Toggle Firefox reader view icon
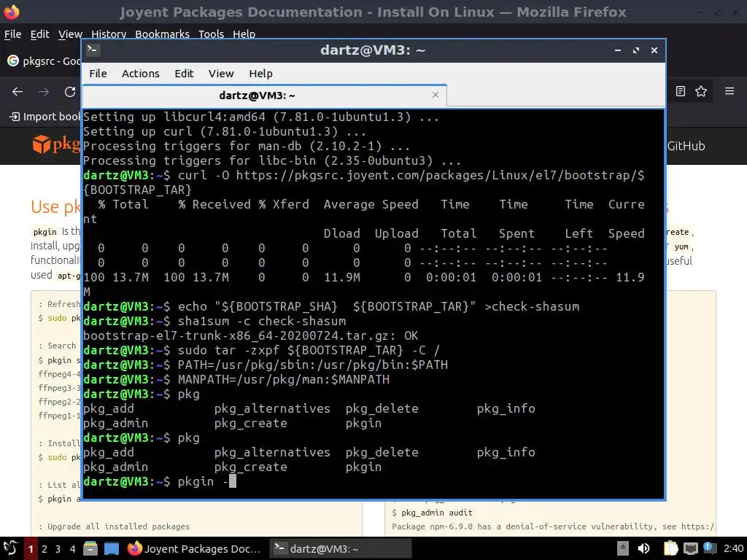This screenshot has width=747, height=560. (681, 91)
